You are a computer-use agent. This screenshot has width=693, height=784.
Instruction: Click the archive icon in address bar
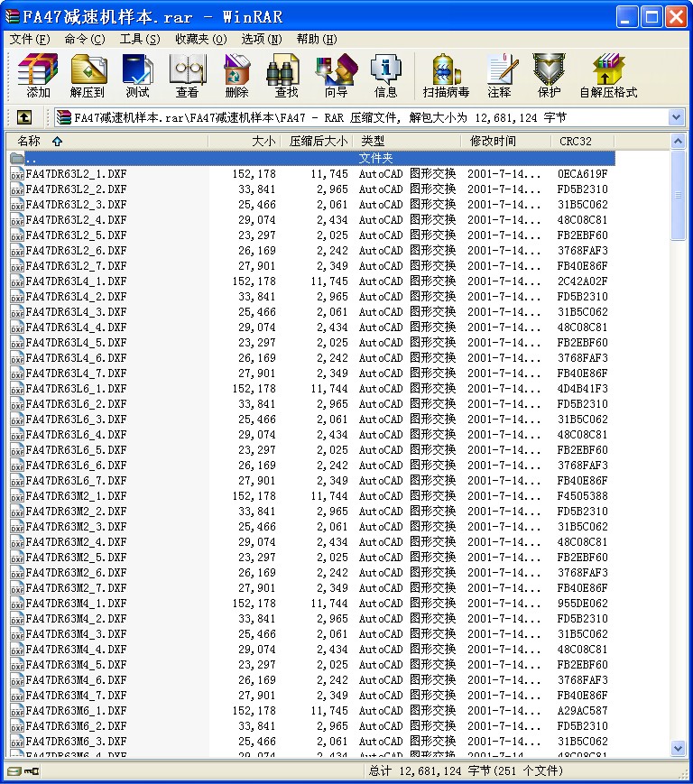click(63, 117)
